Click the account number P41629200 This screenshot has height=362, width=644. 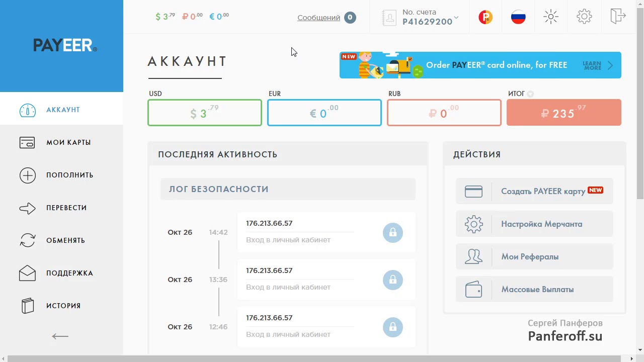tap(427, 22)
